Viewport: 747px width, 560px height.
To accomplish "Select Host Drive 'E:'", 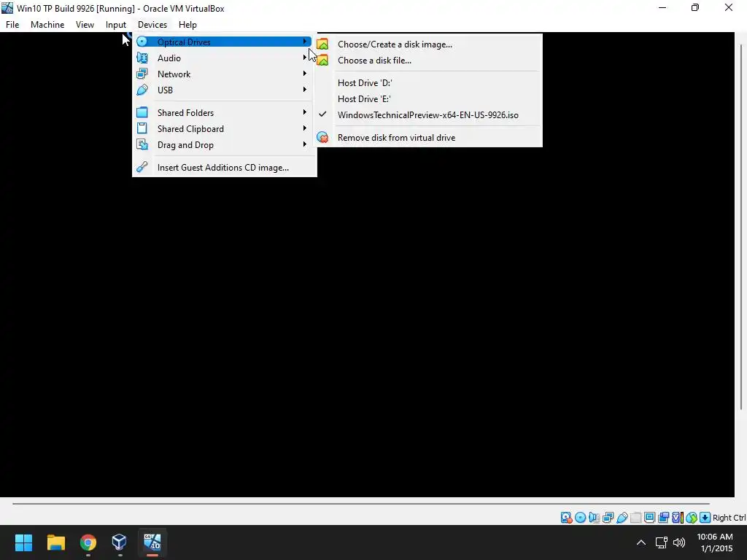I will (429, 99).
